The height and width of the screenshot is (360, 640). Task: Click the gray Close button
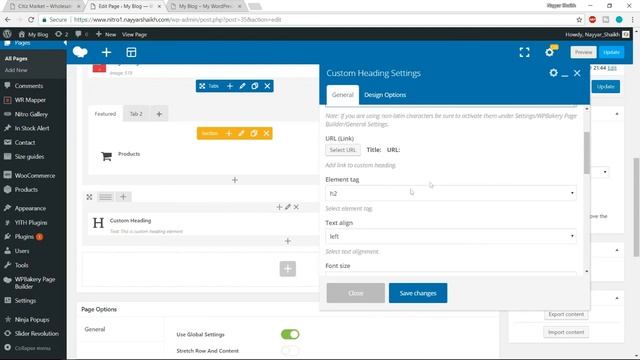(356, 293)
